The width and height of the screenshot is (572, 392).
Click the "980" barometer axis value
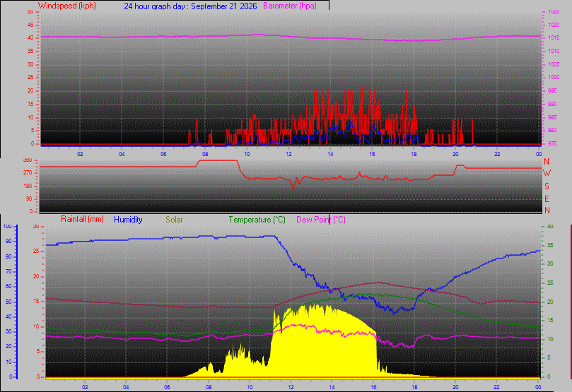click(552, 131)
